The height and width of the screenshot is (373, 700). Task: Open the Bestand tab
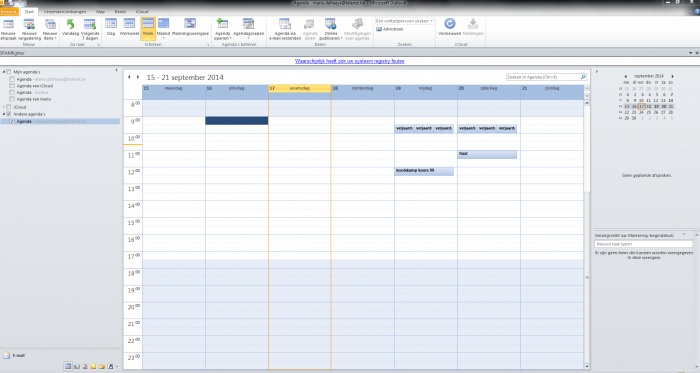(x=8, y=12)
